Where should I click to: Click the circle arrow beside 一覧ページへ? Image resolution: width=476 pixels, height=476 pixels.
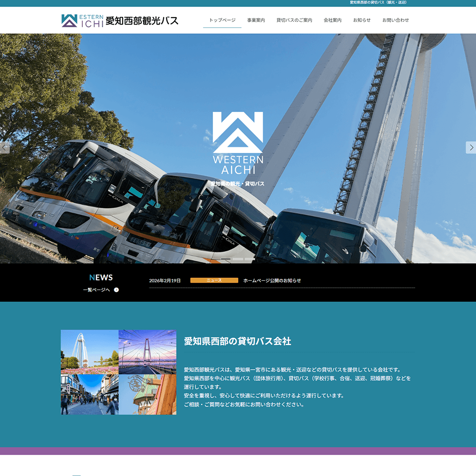[116, 290]
